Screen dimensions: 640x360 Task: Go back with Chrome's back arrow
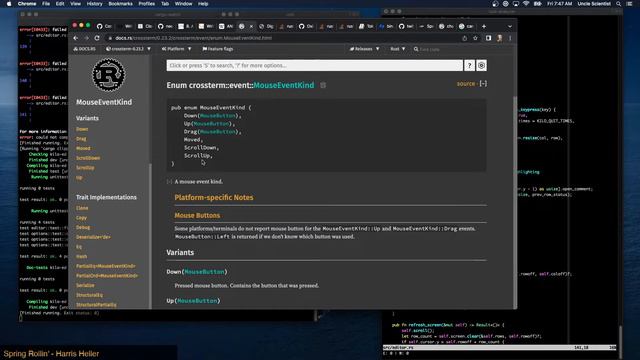coord(76,38)
